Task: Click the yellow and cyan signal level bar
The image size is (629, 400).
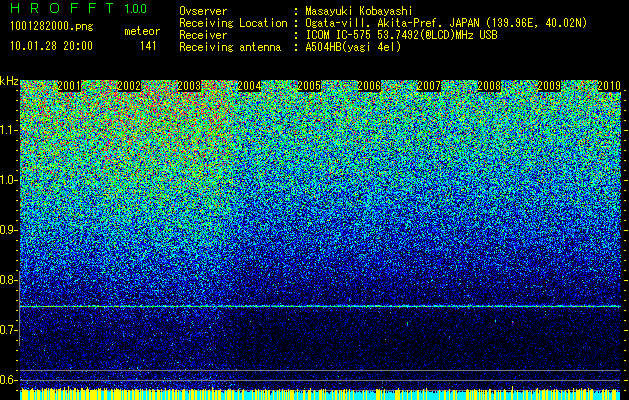Action: (x=320, y=394)
